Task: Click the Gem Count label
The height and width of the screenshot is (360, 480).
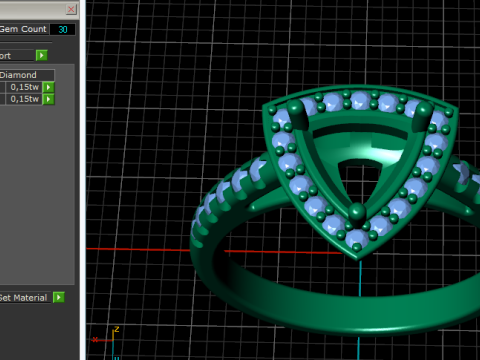Action: tap(23, 29)
